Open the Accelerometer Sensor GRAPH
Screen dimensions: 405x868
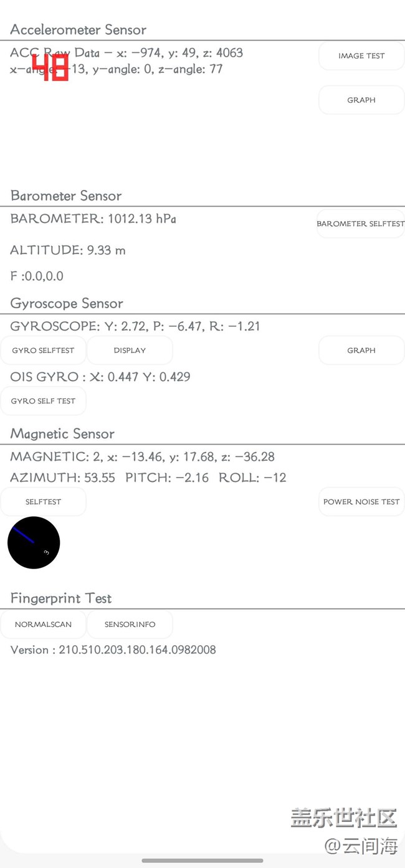coord(361,100)
